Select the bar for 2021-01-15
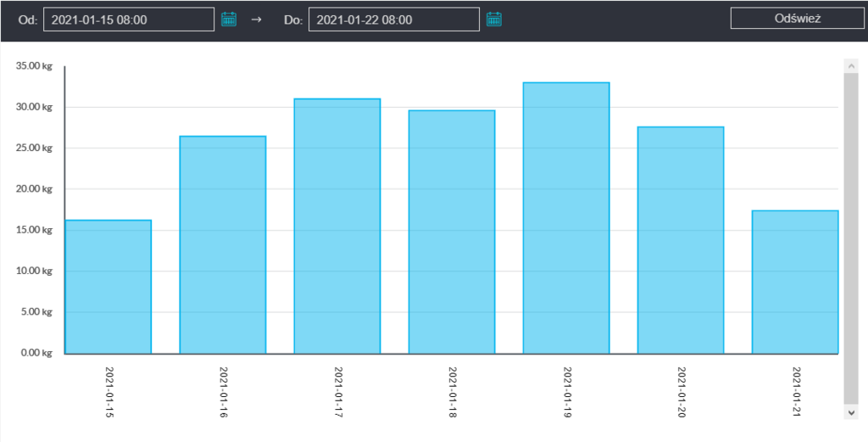 [108, 287]
